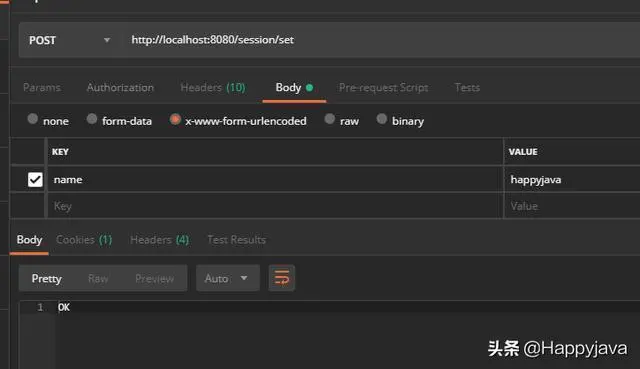The height and width of the screenshot is (369, 640).
Task: Select the request Body tab
Action: click(294, 87)
